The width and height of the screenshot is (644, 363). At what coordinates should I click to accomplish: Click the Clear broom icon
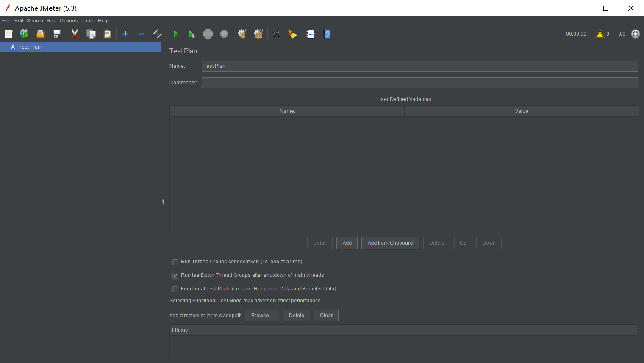[242, 34]
